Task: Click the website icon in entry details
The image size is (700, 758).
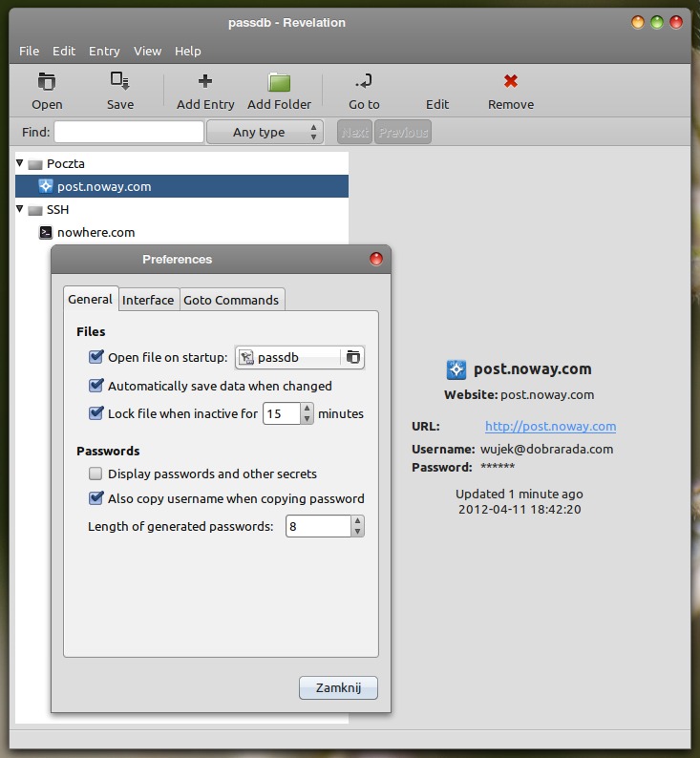Action: pyautogui.click(x=456, y=369)
